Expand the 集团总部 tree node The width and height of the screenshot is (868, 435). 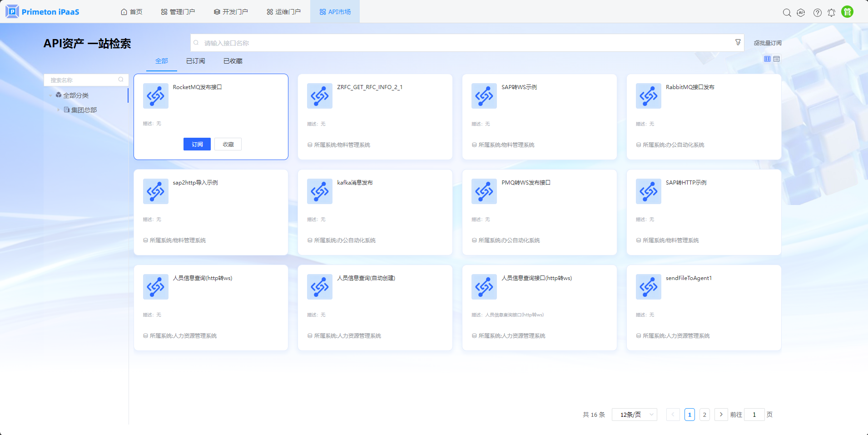pyautogui.click(x=59, y=110)
